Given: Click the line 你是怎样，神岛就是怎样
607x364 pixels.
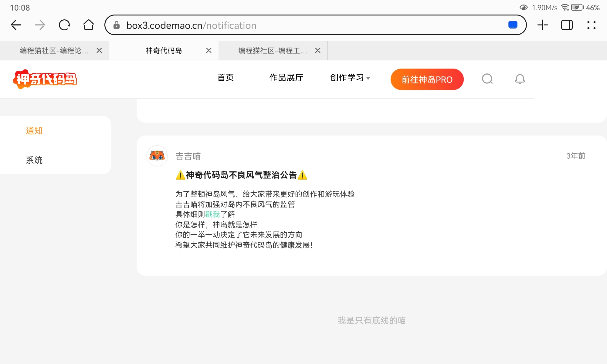Looking at the screenshot, I should point(216,225).
